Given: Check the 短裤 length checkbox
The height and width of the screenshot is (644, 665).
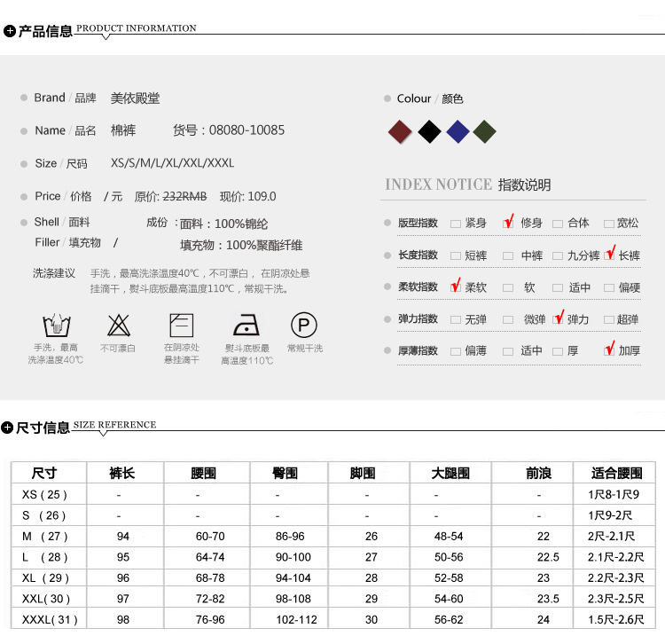Looking at the screenshot, I should click(x=456, y=255).
